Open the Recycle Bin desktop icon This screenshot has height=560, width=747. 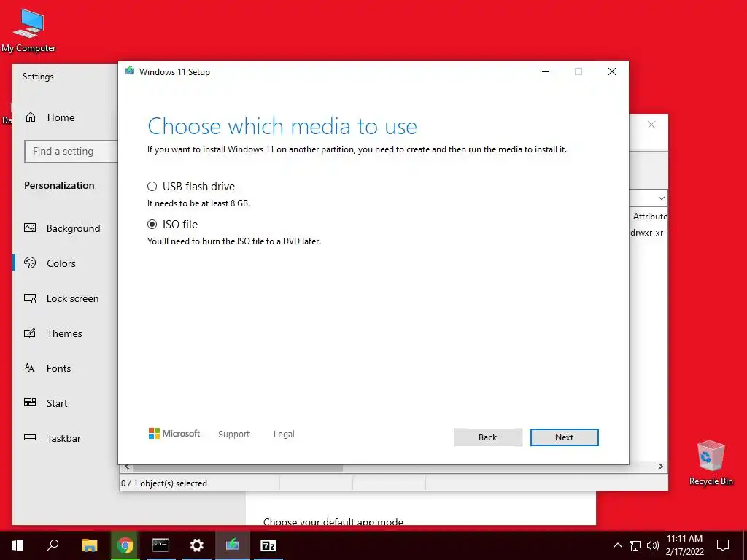711,463
